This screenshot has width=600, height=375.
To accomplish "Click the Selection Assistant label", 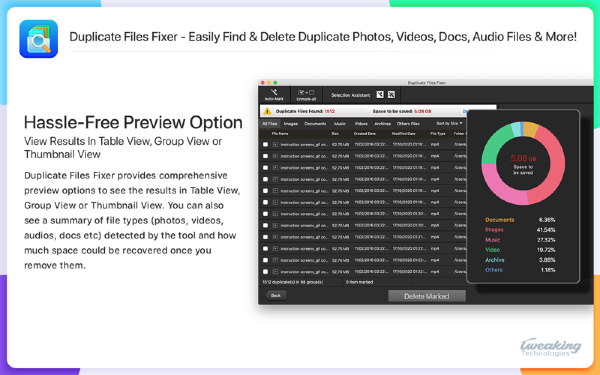I will (351, 95).
